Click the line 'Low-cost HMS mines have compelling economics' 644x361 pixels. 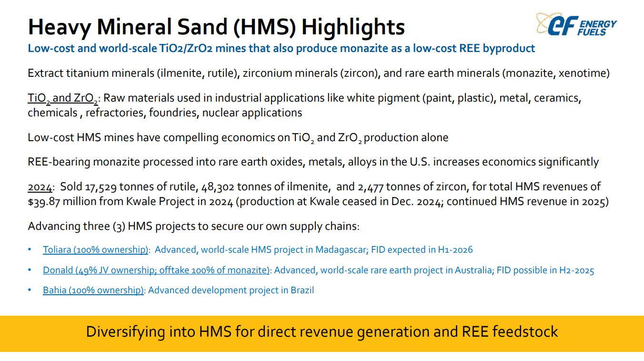coord(238,138)
